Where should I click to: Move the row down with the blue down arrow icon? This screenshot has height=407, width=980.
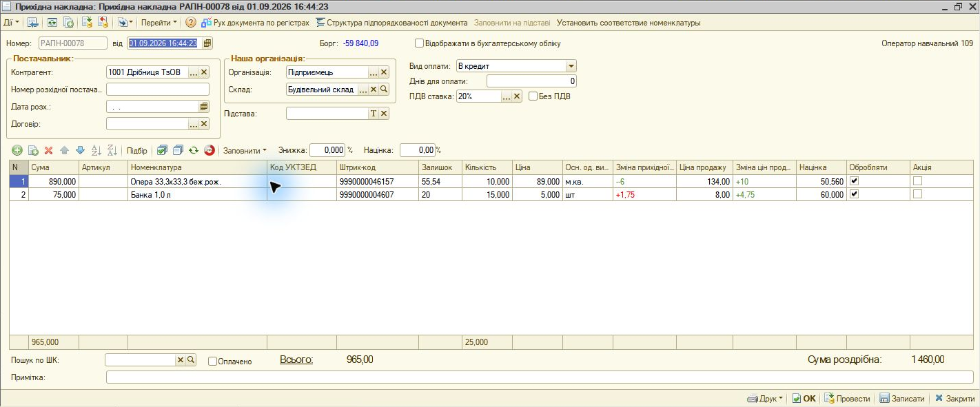[x=80, y=150]
